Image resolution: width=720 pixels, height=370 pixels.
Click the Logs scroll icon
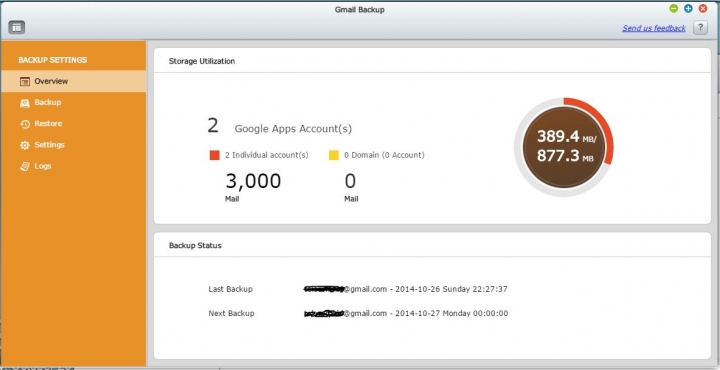tap(25, 166)
